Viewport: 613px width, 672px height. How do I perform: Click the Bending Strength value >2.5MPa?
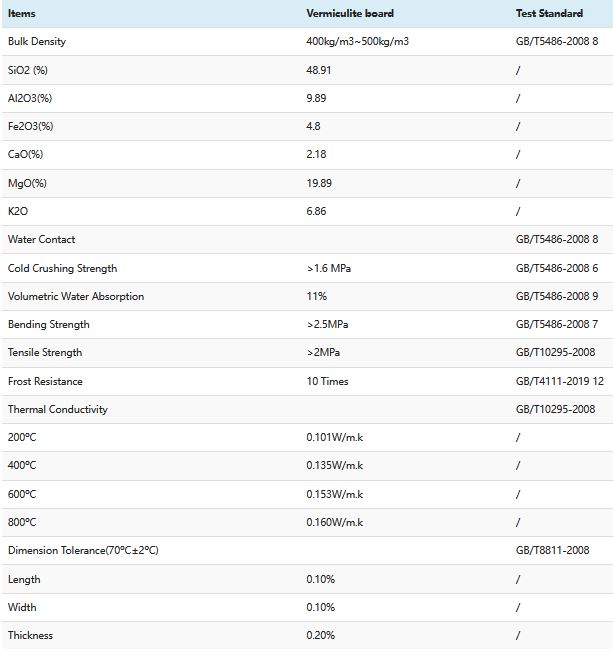pyautogui.click(x=328, y=324)
